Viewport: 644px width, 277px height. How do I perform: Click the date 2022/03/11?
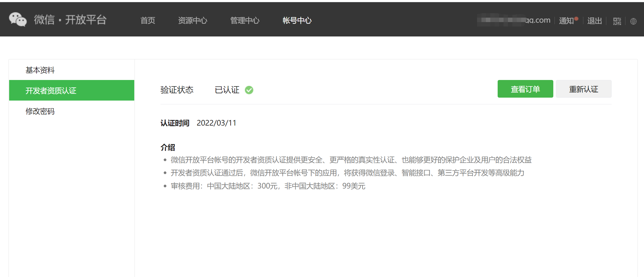click(x=216, y=123)
